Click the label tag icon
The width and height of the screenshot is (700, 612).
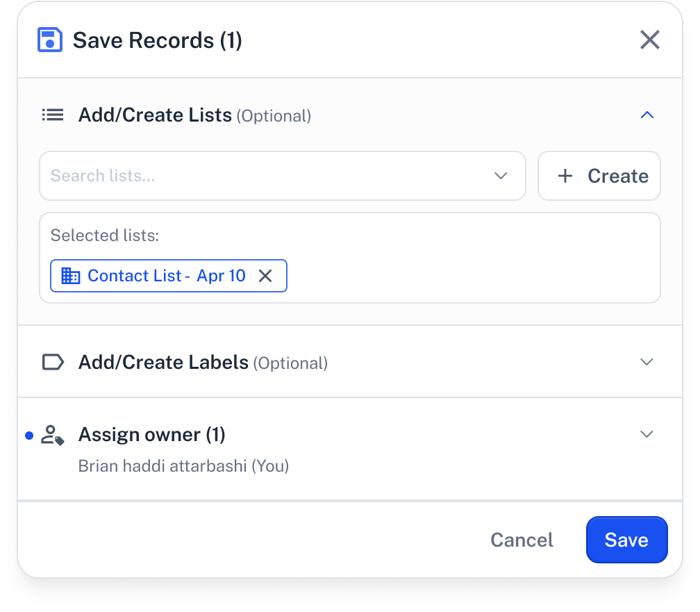(53, 362)
